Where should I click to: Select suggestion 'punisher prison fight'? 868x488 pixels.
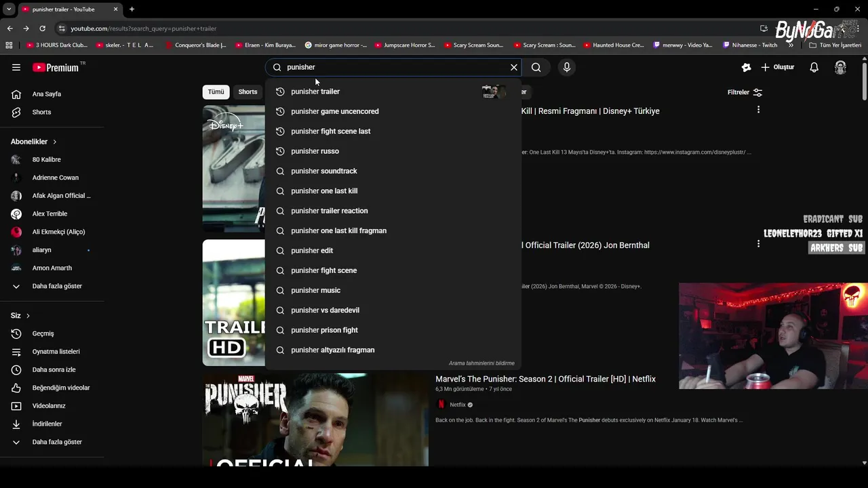point(392,330)
